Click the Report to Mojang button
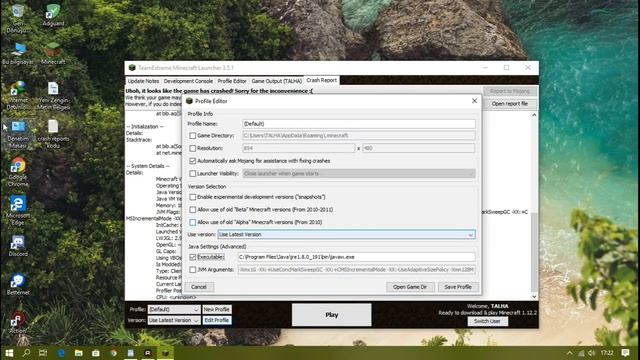This screenshot has height=360, width=640. (509, 91)
